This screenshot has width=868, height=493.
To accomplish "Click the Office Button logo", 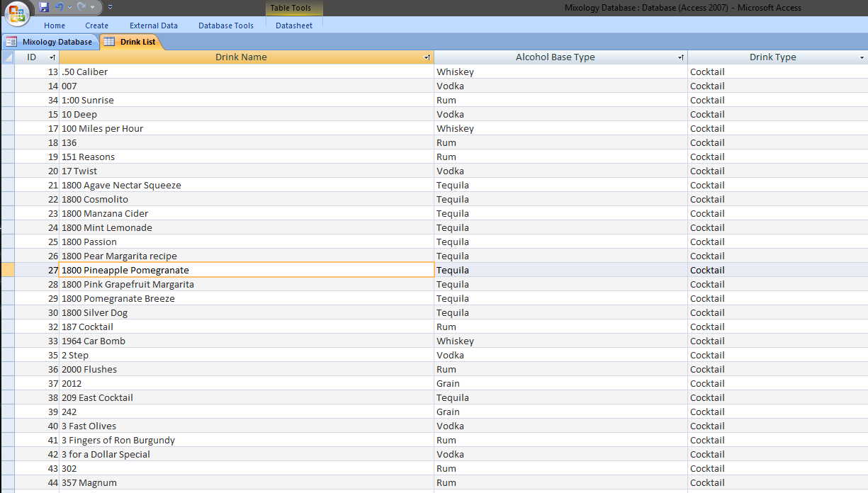I will click(x=18, y=13).
